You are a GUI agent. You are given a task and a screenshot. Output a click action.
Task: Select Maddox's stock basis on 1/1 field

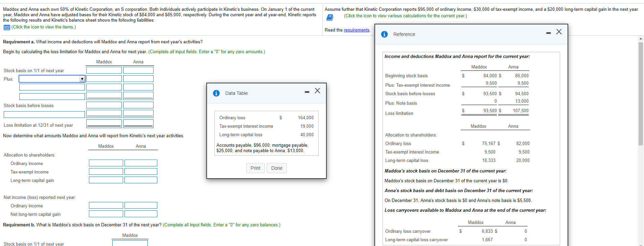[x=104, y=70]
